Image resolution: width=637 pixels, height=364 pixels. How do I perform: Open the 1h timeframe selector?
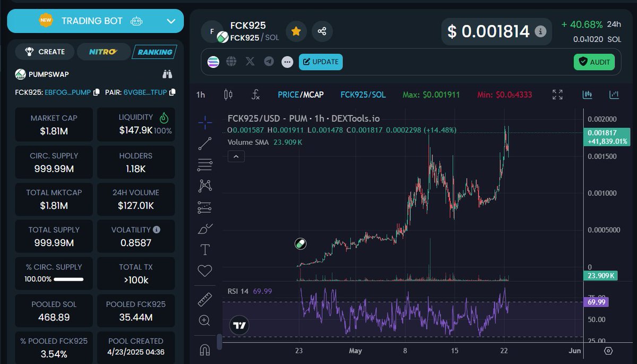click(200, 94)
